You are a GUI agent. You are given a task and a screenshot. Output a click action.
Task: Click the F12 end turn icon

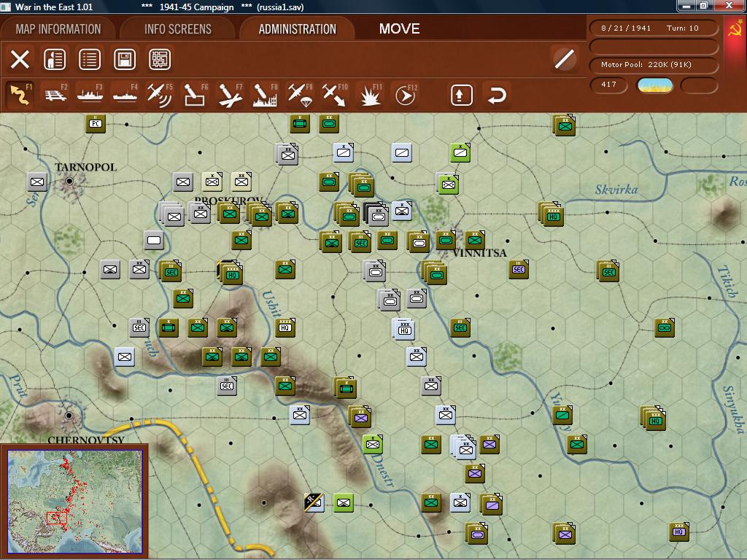point(406,94)
